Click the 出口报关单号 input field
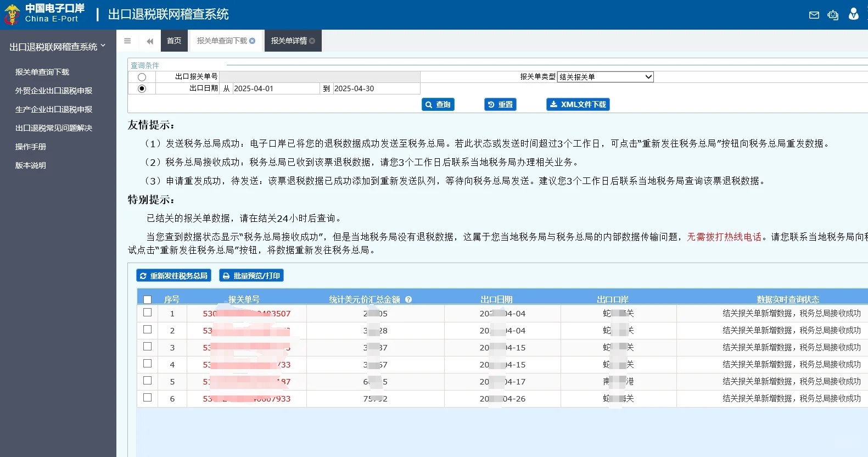Image resolution: width=868 pixels, height=457 pixels. coord(320,77)
